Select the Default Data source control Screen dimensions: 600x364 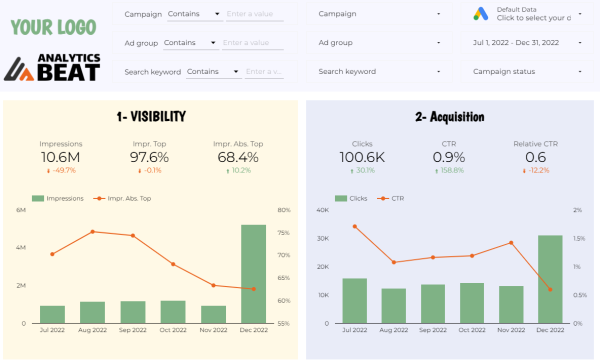pos(527,14)
